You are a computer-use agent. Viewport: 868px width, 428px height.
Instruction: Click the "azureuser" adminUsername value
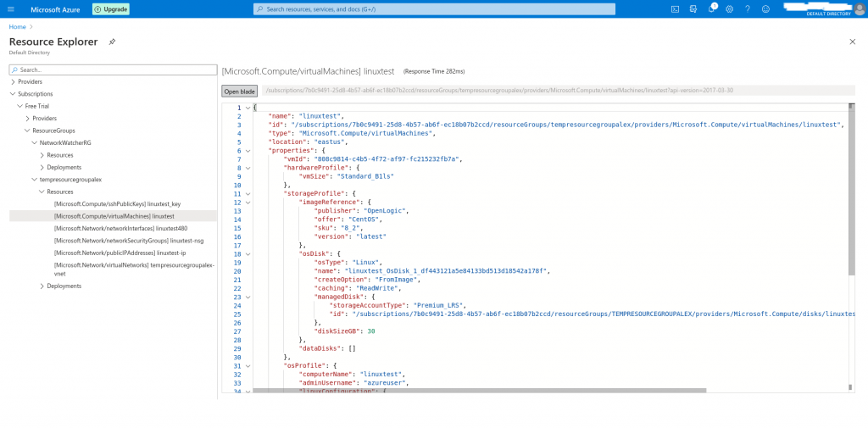tap(384, 384)
